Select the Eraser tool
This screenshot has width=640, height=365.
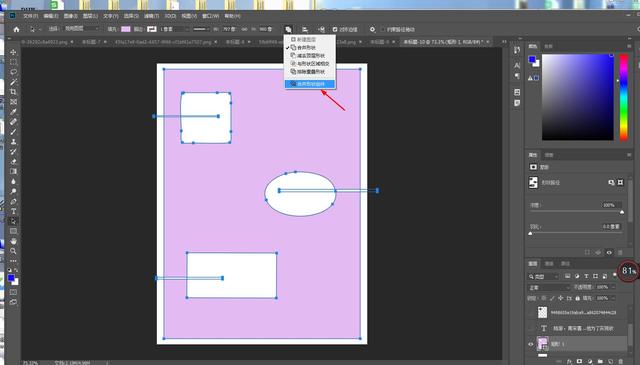point(13,161)
